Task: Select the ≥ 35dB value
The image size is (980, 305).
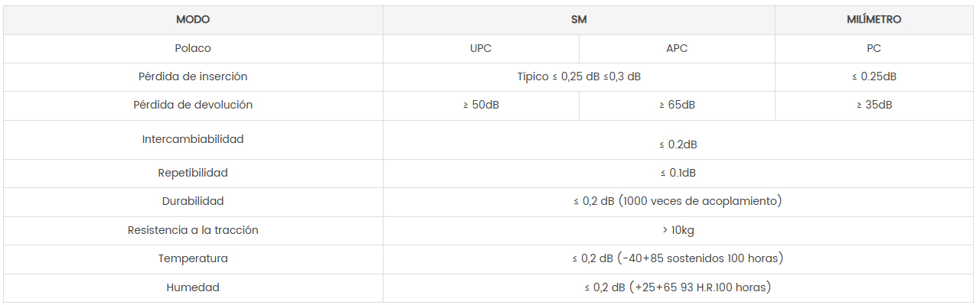Action: pyautogui.click(x=874, y=105)
